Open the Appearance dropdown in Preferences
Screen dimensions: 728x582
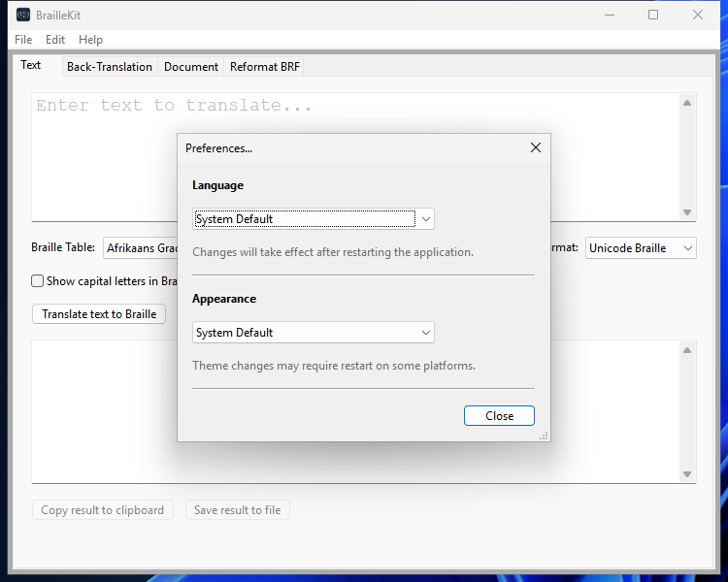[314, 333]
